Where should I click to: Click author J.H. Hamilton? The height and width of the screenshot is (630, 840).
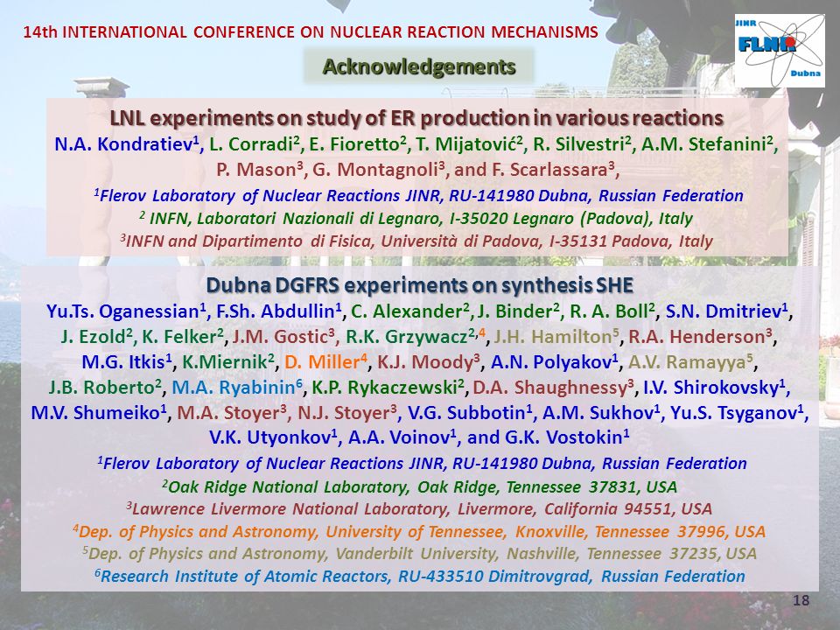click(556, 337)
